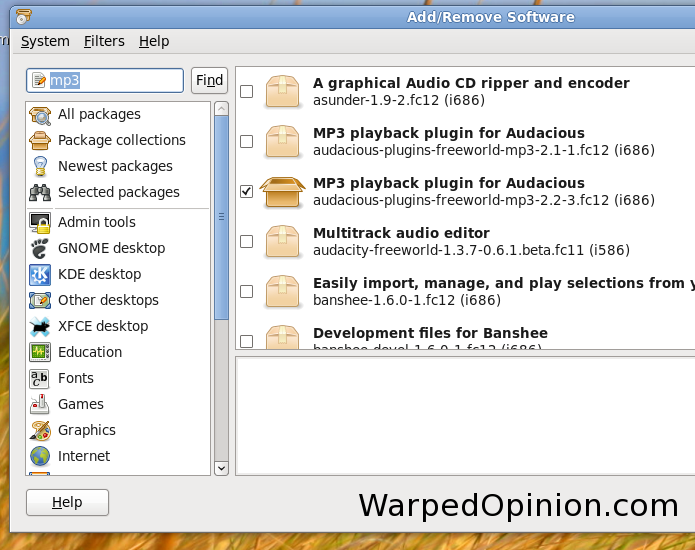Click the open box icon for audacious mp3-2.2-3

click(282, 191)
